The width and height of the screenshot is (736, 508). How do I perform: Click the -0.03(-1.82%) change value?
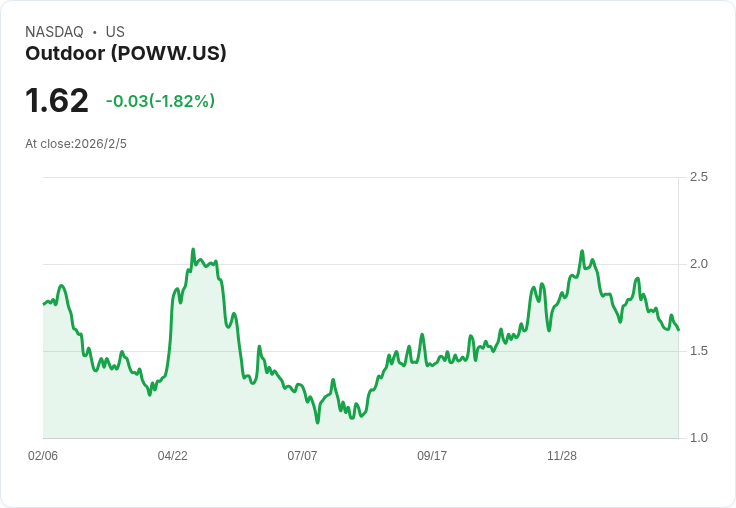click(x=161, y=101)
